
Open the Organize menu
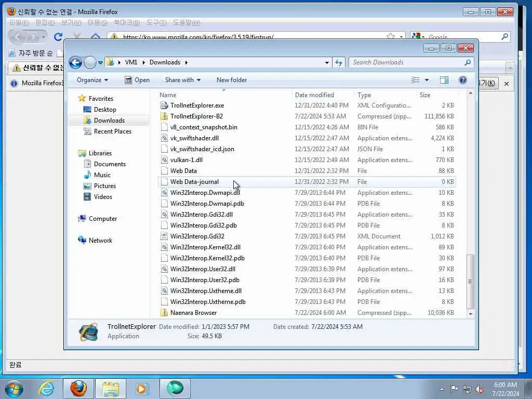[x=92, y=80]
